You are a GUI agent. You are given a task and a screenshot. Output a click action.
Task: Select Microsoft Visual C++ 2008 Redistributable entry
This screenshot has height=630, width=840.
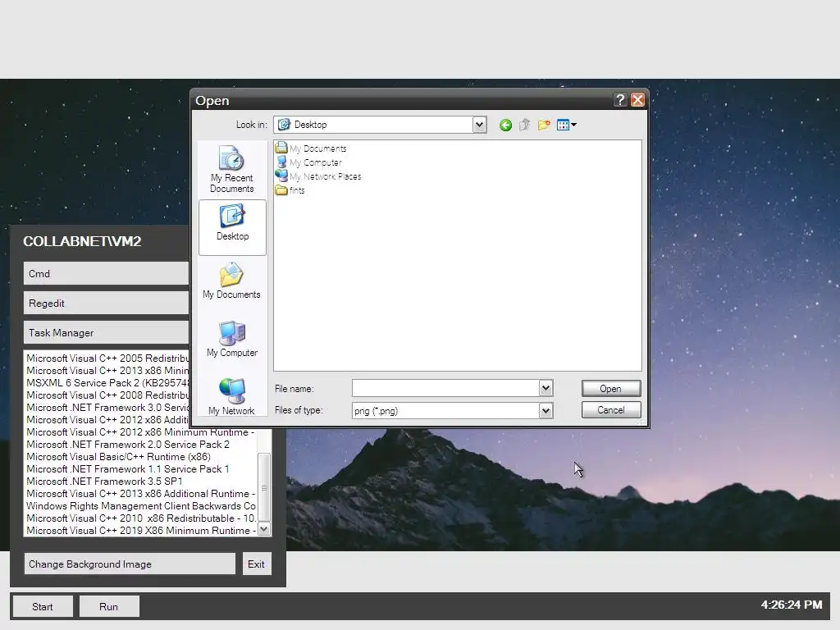(107, 395)
